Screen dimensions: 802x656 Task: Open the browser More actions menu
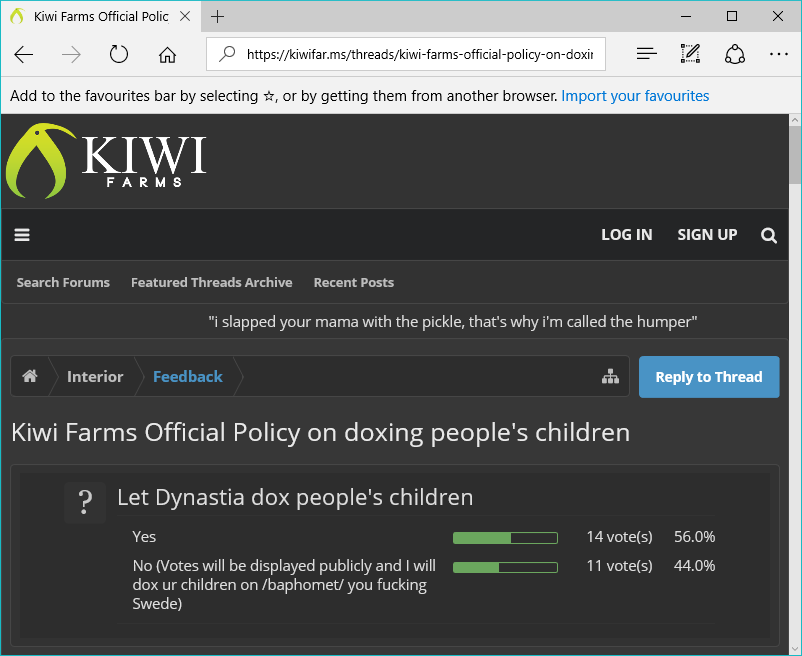[x=778, y=54]
